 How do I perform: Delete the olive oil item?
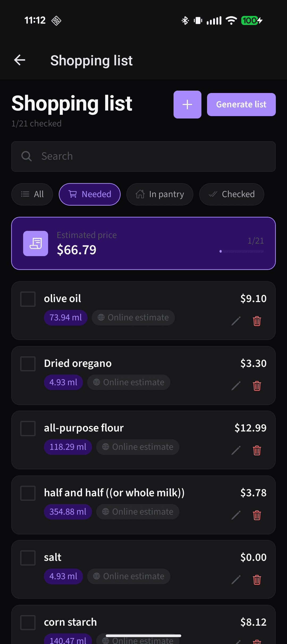click(x=257, y=321)
